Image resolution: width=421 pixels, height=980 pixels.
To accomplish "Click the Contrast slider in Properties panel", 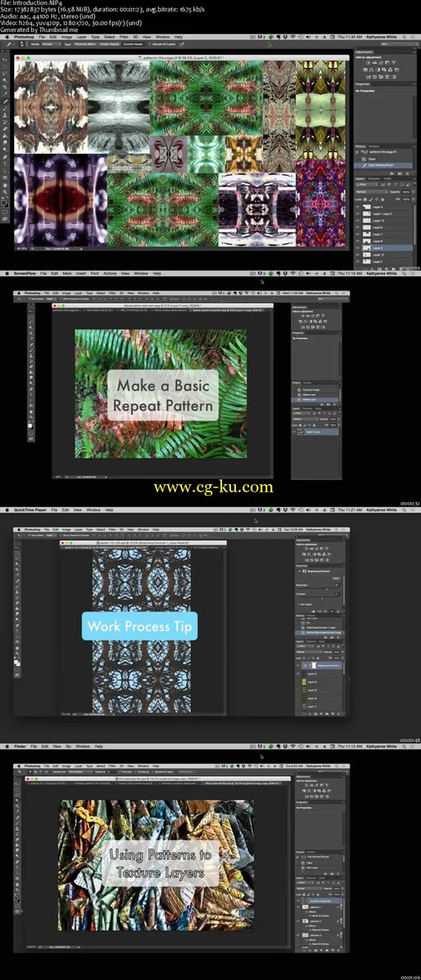I will pos(320,599).
